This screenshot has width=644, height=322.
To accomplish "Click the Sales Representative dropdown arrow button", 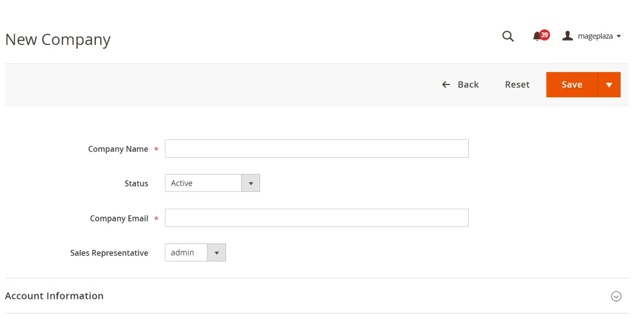I will [x=216, y=253].
